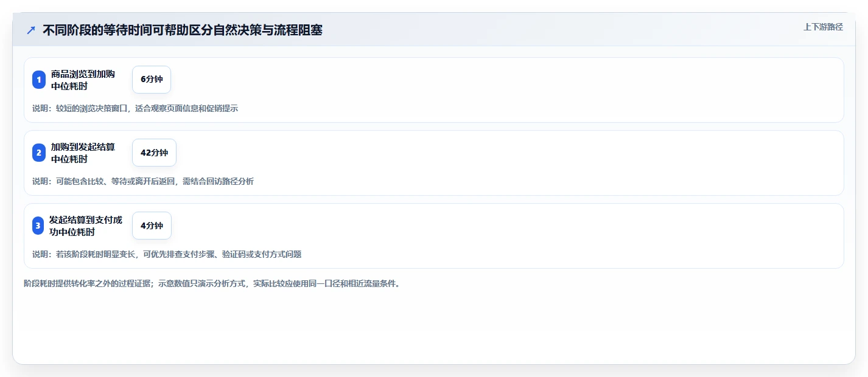
Task: Select the title 不同阶段的等待时间可帮助区分自然决策与流程阻塞
Action: click(183, 30)
